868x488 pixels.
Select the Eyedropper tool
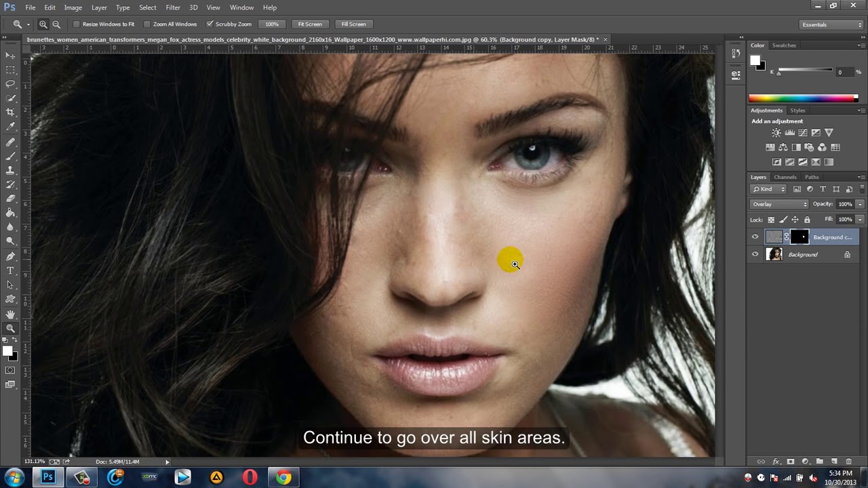[x=10, y=127]
